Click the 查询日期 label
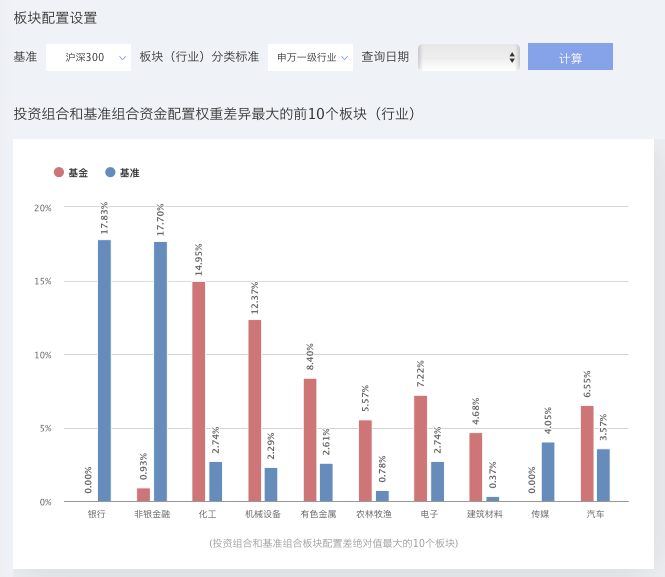 385,57
